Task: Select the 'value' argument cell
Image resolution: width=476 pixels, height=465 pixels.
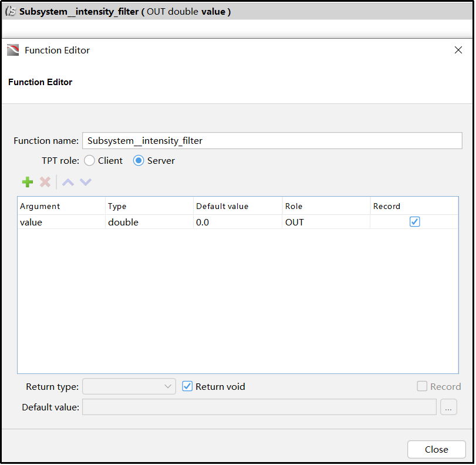Action: coord(61,223)
